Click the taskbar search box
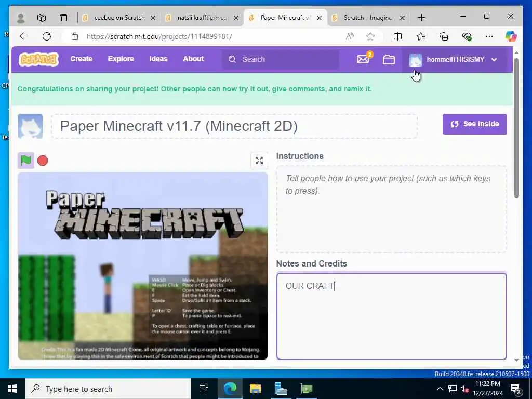The image size is (532, 399). (x=108, y=389)
